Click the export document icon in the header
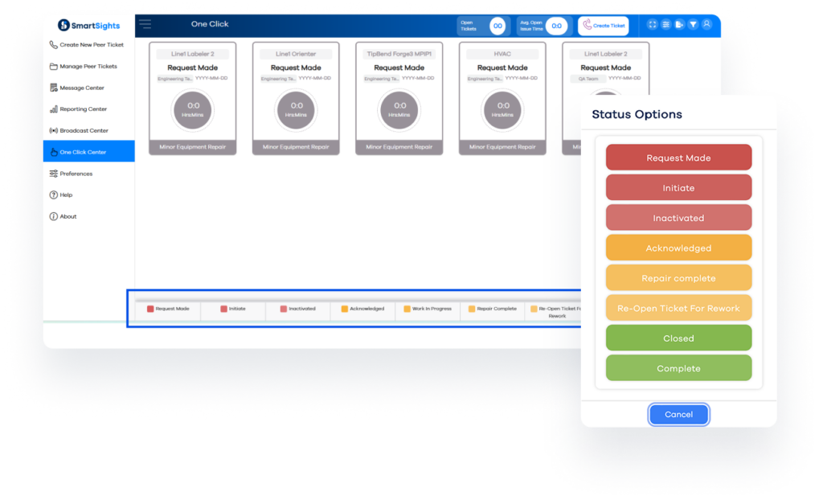This screenshot has width=823, height=504. click(x=679, y=25)
